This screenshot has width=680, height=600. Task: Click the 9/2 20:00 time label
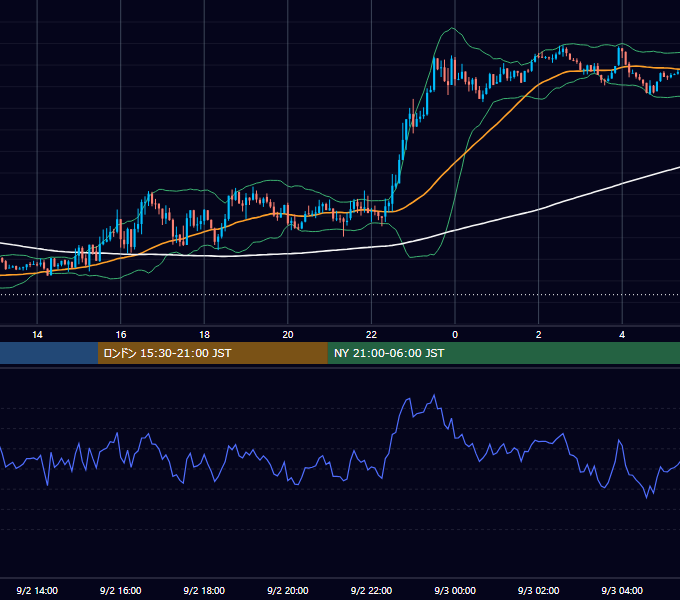[x=288, y=591]
